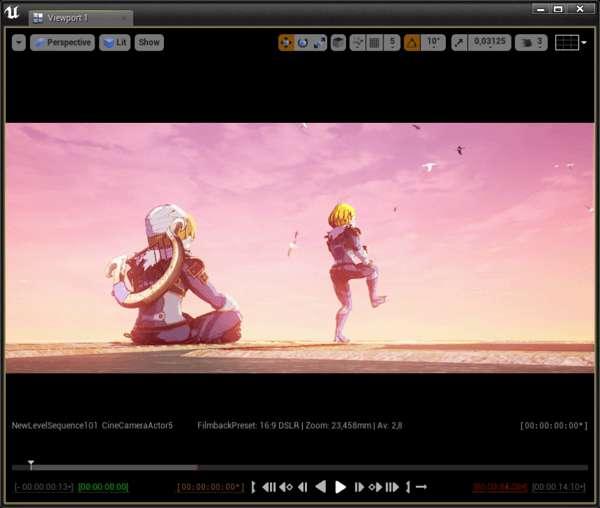Toggle the loop mode arrow icon
Screen dimensions: 600x508
(x=421, y=487)
